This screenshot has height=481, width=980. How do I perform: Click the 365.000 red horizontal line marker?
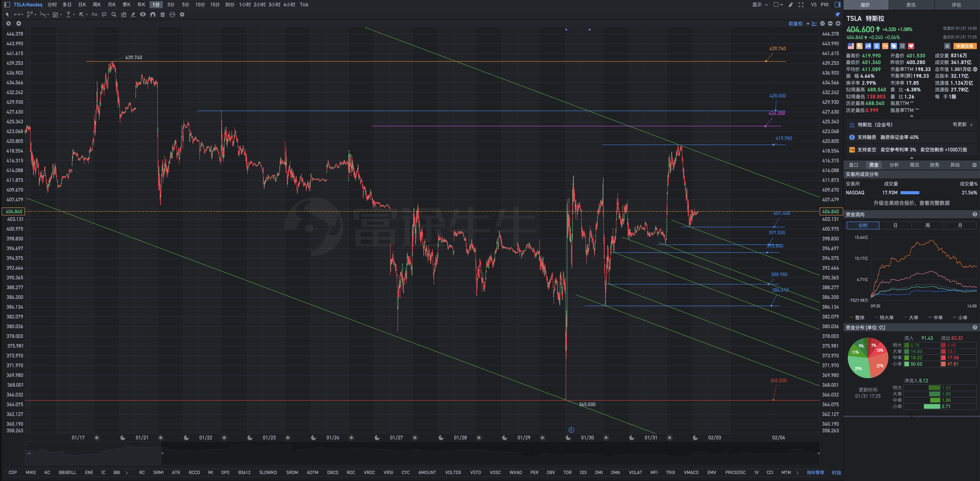(774, 399)
